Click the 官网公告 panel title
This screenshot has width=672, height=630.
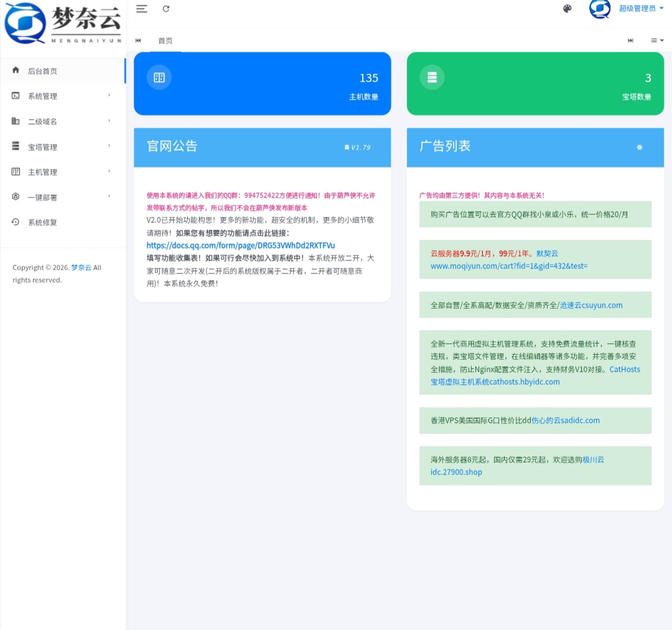click(x=172, y=146)
